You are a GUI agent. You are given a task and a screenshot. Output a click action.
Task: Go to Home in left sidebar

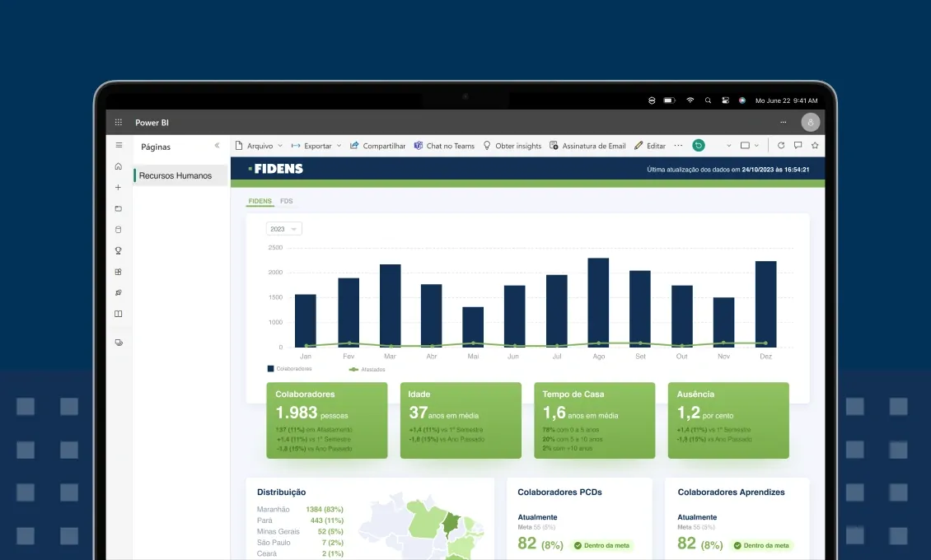(118, 166)
